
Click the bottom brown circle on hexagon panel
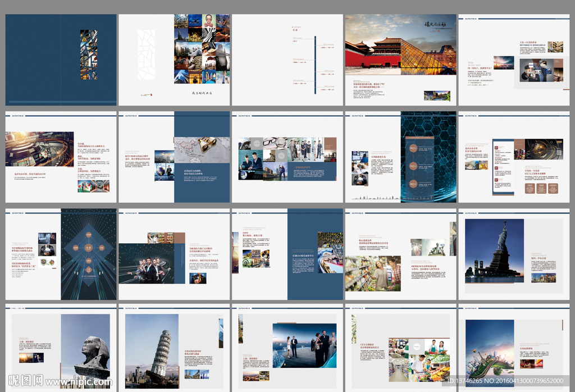(412, 184)
